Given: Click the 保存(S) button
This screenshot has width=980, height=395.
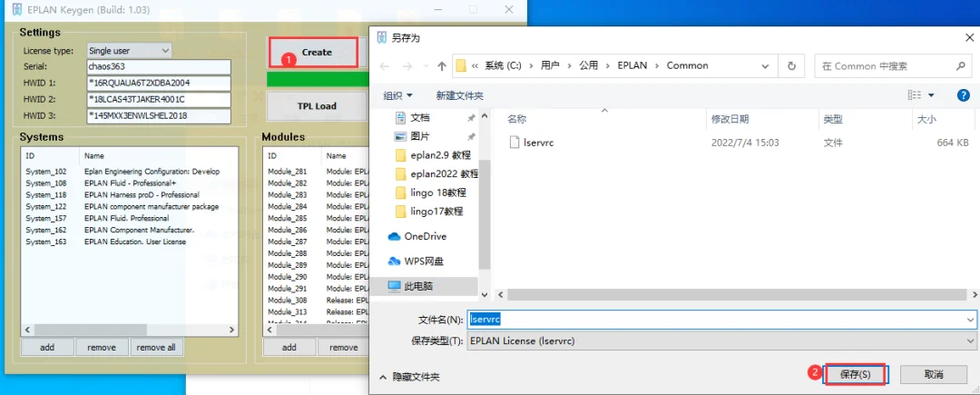Looking at the screenshot, I should pyautogui.click(x=855, y=374).
